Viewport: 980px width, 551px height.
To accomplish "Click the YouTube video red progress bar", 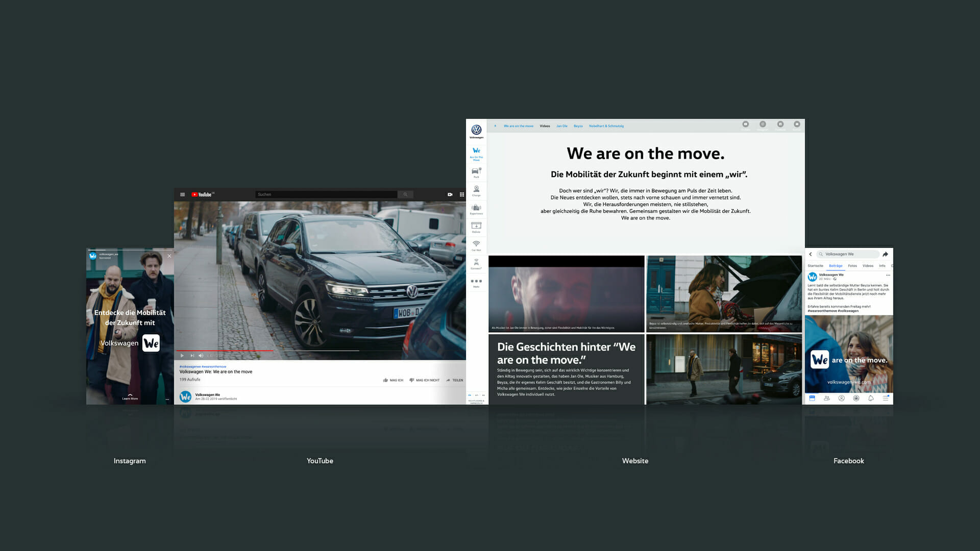I will (x=225, y=350).
